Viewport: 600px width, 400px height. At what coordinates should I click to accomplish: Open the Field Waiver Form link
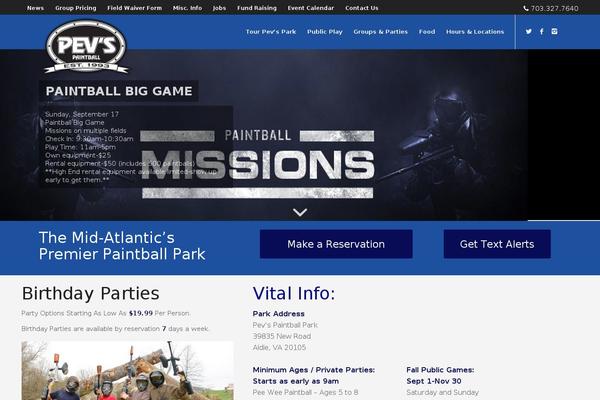point(134,8)
